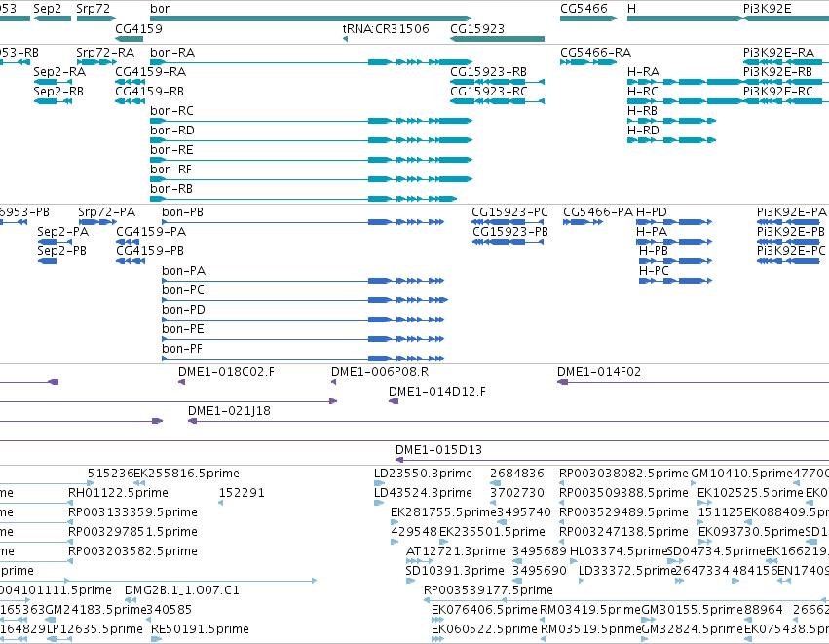The image size is (829, 644).
Task: Select protein CG15923-PB
Action: 508,242
